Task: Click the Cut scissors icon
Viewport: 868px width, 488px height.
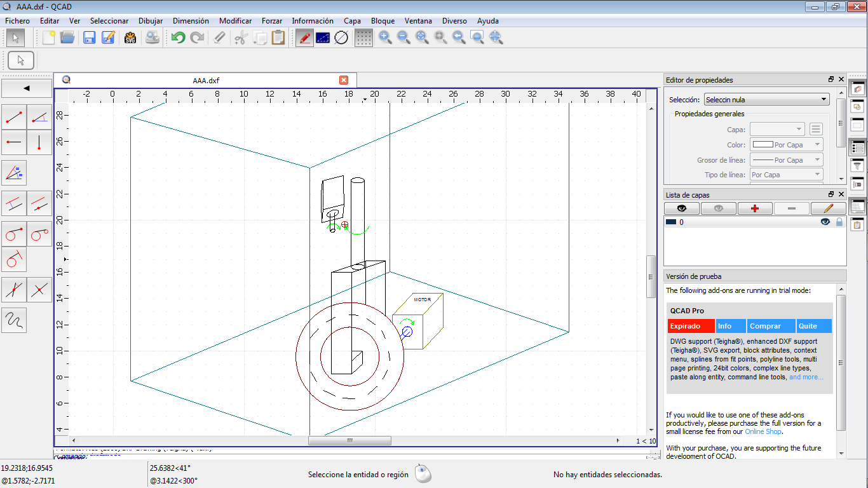Action: tap(240, 37)
